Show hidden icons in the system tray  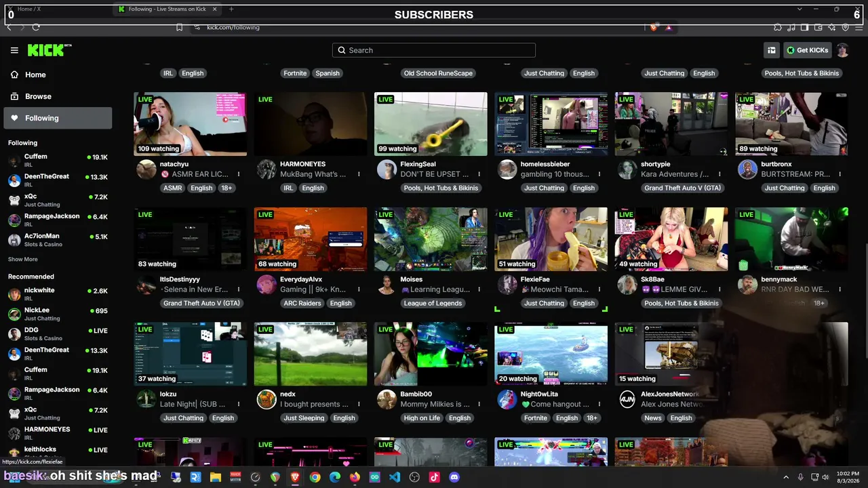click(x=787, y=477)
